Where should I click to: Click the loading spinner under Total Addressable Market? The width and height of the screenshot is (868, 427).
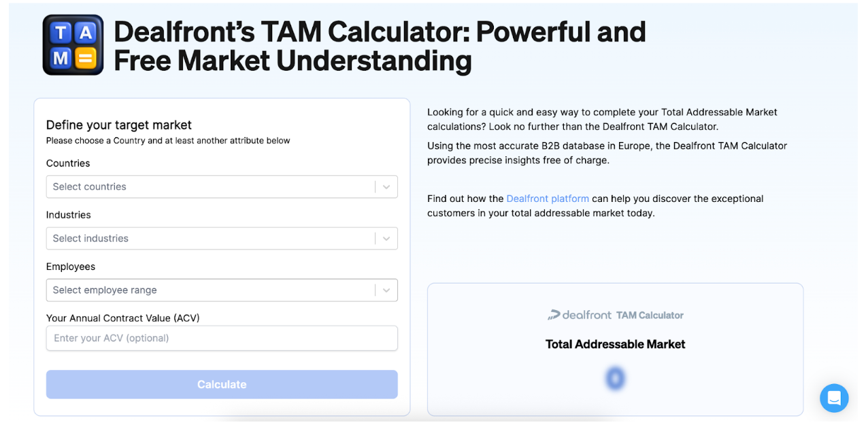(x=615, y=378)
